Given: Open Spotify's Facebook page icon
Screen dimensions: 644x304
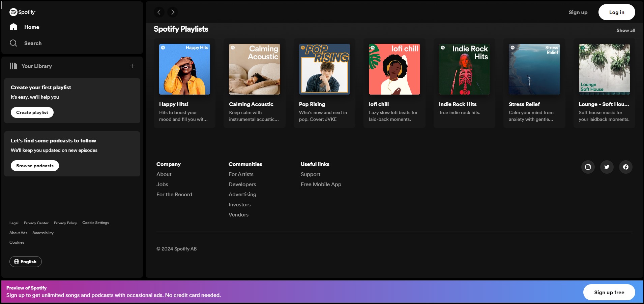Looking at the screenshot, I should (x=626, y=167).
